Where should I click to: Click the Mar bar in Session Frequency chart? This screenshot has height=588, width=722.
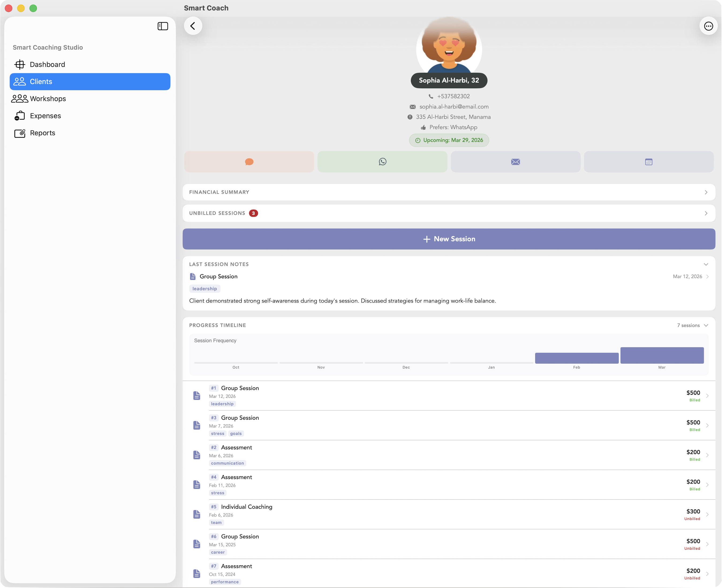coord(662,356)
